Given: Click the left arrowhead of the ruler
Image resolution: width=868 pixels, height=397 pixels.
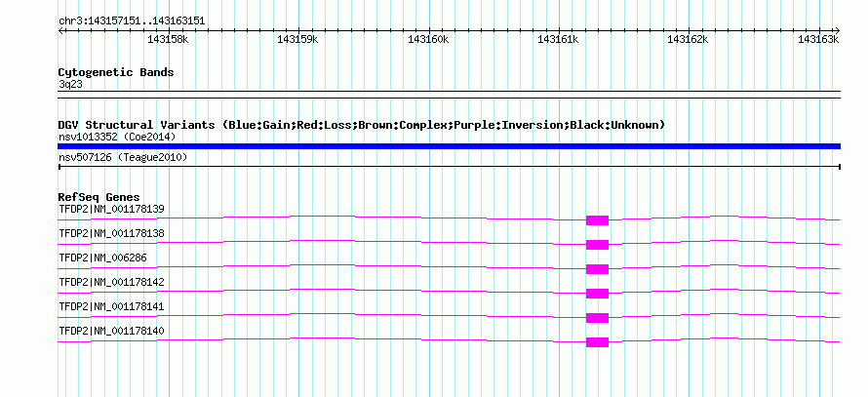Looking at the screenshot, I should [60, 30].
